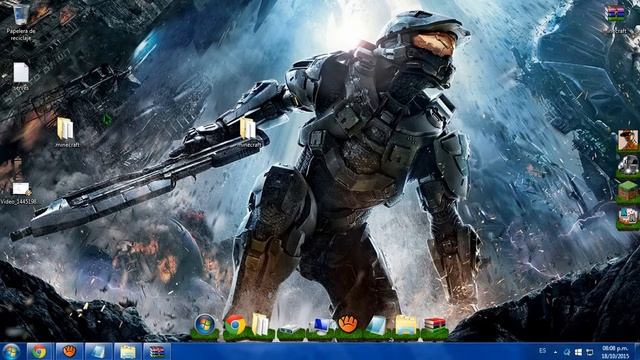Show hidden system tray icons arrow
Viewport: 640px width, 360px height.
pos(555,352)
